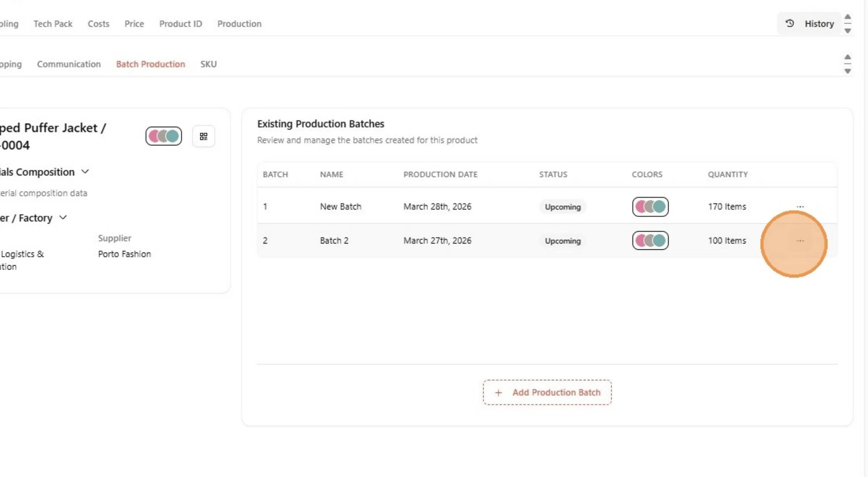Click the color swatch in Batch 2 row
Viewport: 868px width, 477px height.
pyautogui.click(x=650, y=240)
